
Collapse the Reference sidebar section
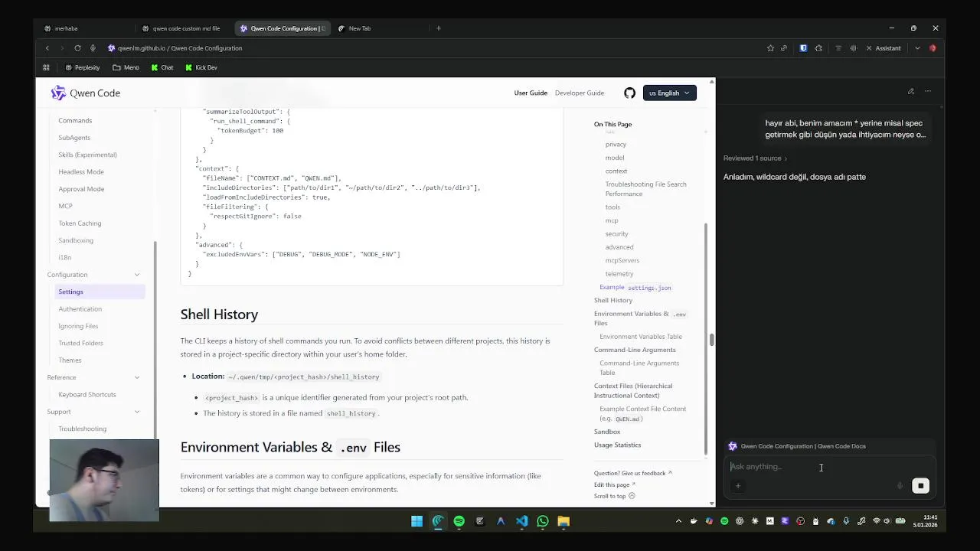[x=137, y=377]
